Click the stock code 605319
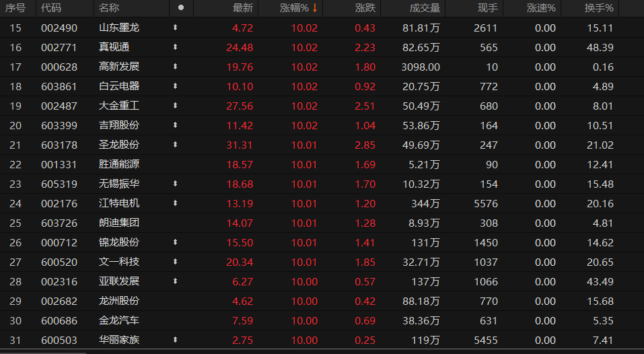 pos(59,184)
